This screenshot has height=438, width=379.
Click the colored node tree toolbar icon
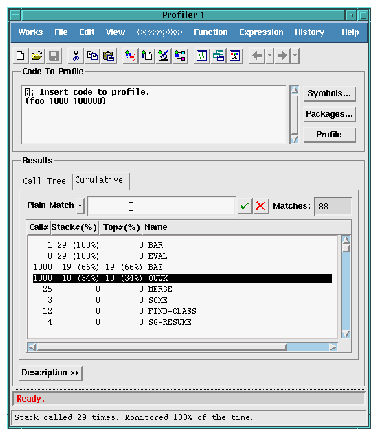[180, 56]
